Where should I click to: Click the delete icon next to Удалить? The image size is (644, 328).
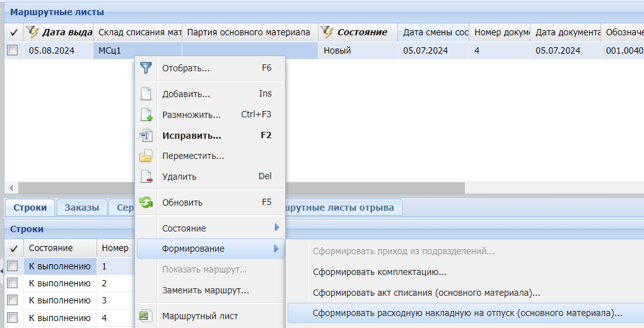(x=146, y=177)
